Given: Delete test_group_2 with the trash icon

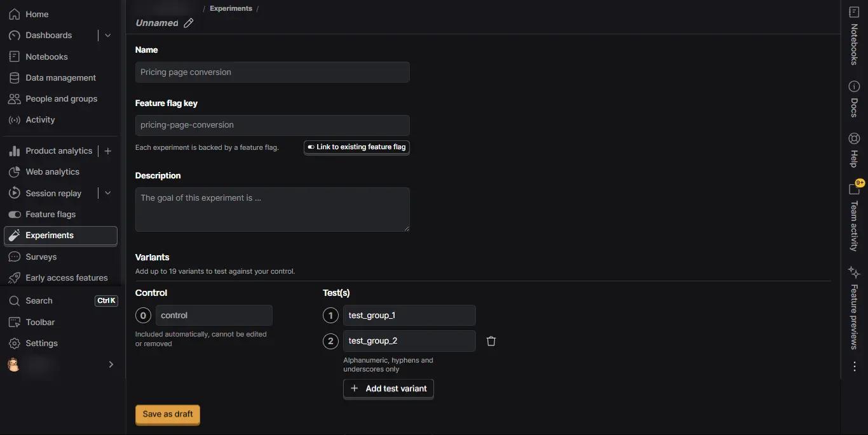Looking at the screenshot, I should [x=491, y=341].
